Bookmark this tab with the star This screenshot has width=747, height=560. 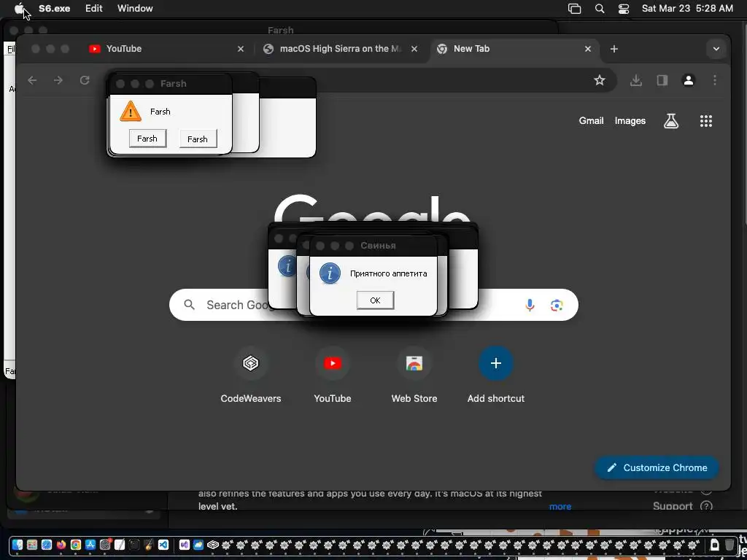click(600, 80)
